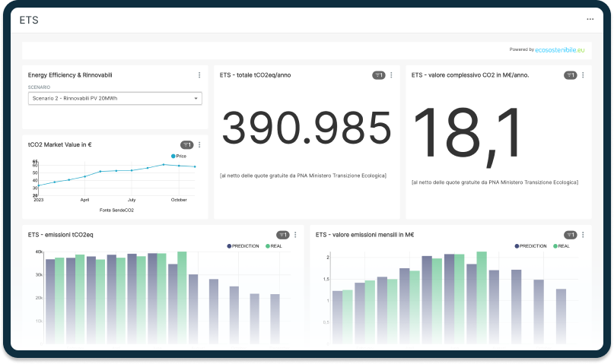Click filter badge on ETS totale tCO2eq/anno
The image size is (614, 364).
coord(378,75)
